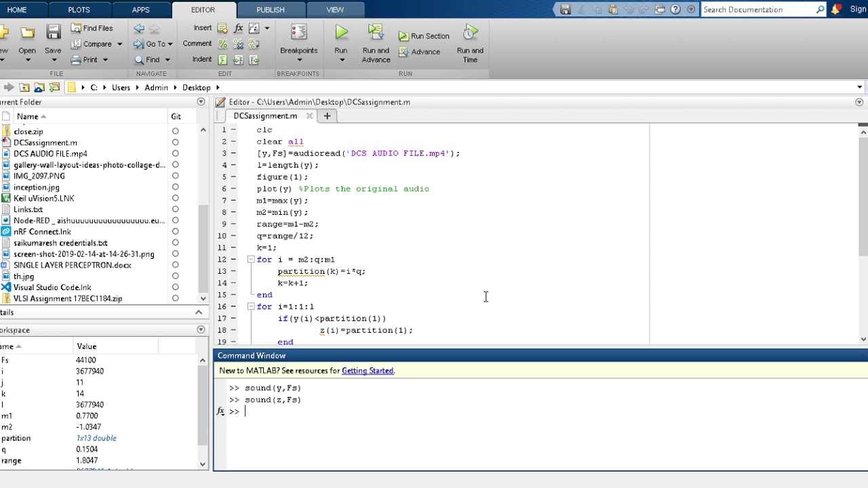This screenshot has width=868, height=488.
Task: Click the Run and Time icon
Action: (x=470, y=33)
